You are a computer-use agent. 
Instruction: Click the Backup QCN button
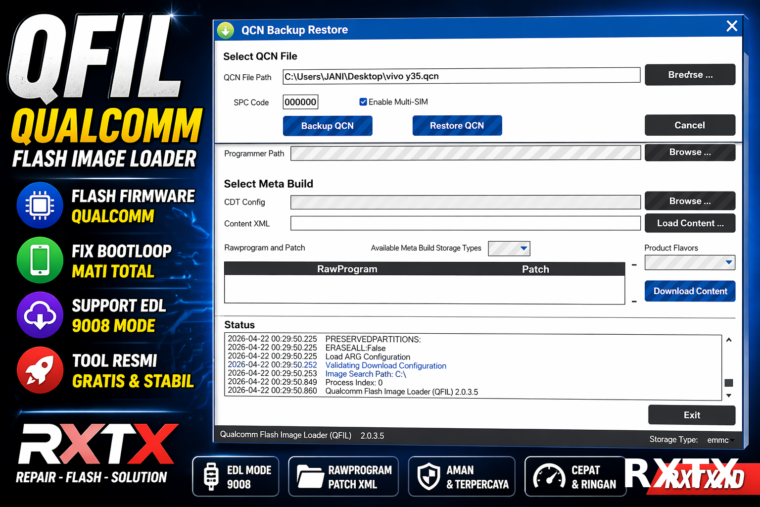pyautogui.click(x=328, y=126)
